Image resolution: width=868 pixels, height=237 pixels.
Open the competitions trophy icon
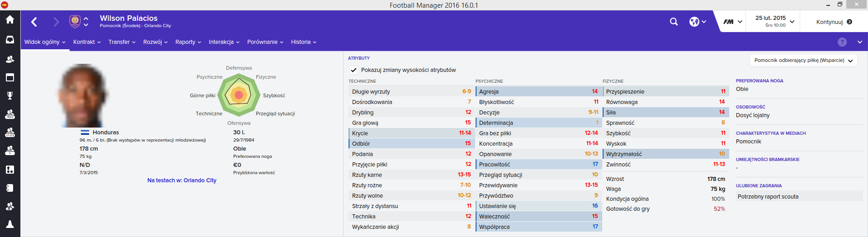pyautogui.click(x=10, y=95)
